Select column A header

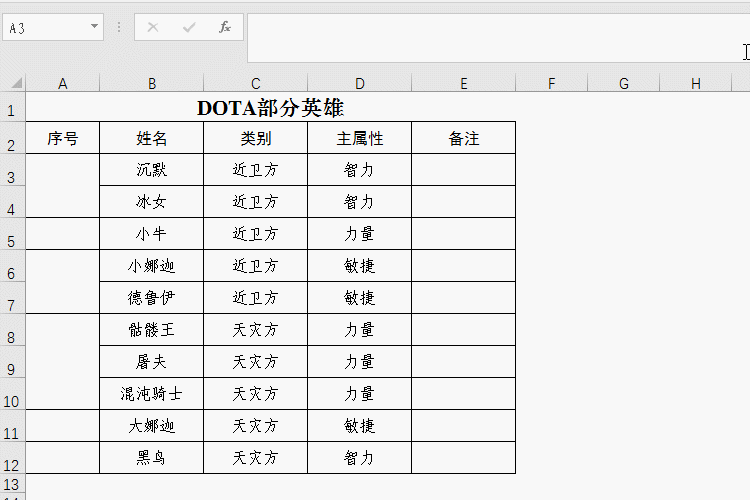click(63, 84)
